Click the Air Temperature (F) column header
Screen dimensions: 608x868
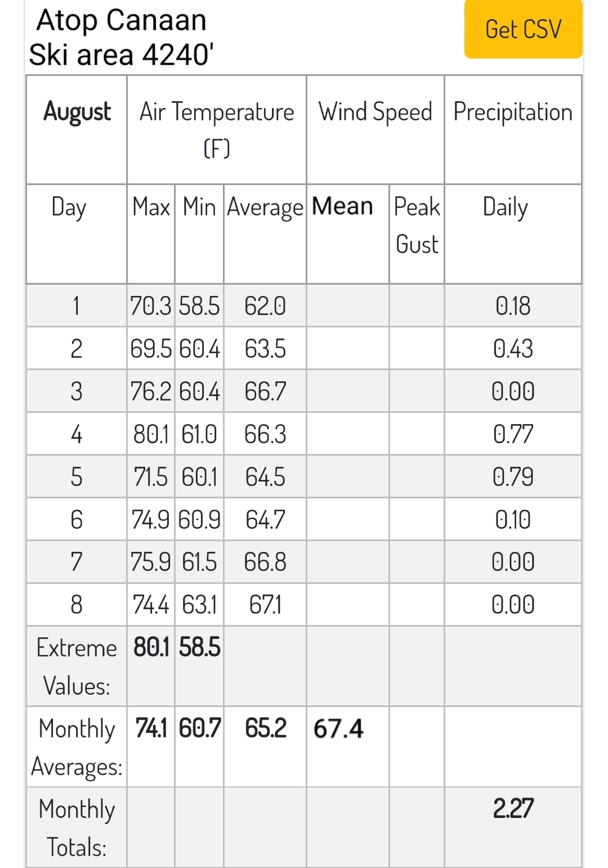(x=217, y=129)
